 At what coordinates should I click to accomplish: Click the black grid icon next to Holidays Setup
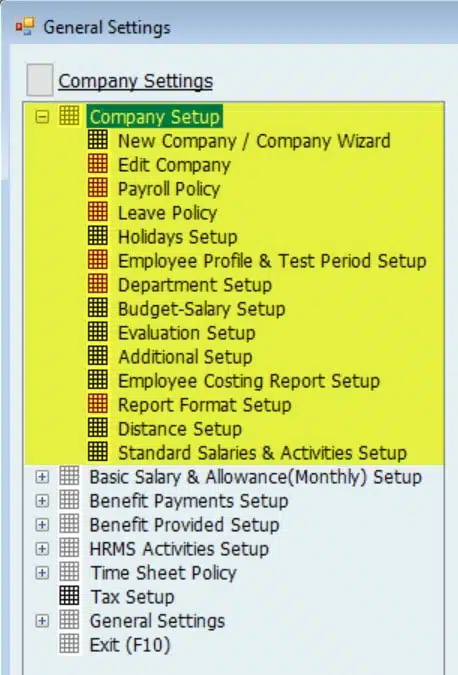(98, 236)
